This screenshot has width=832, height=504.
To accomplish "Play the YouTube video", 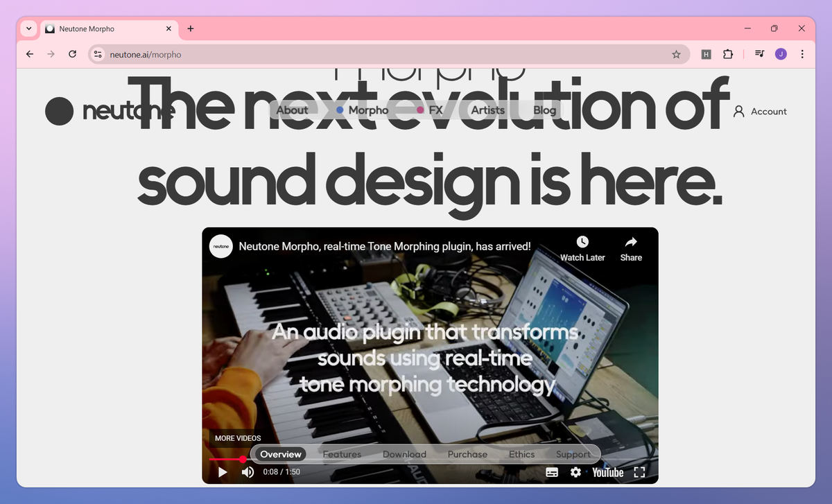I will pyautogui.click(x=223, y=472).
